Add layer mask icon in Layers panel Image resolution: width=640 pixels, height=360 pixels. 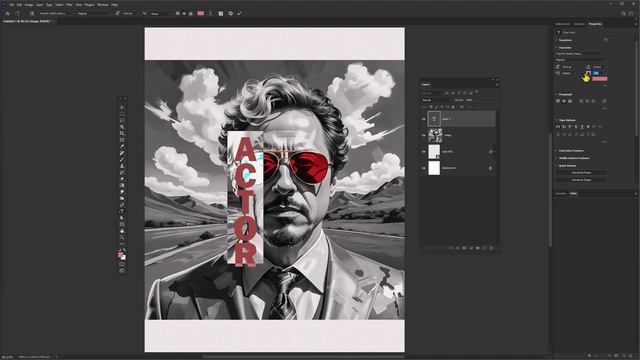point(464,248)
